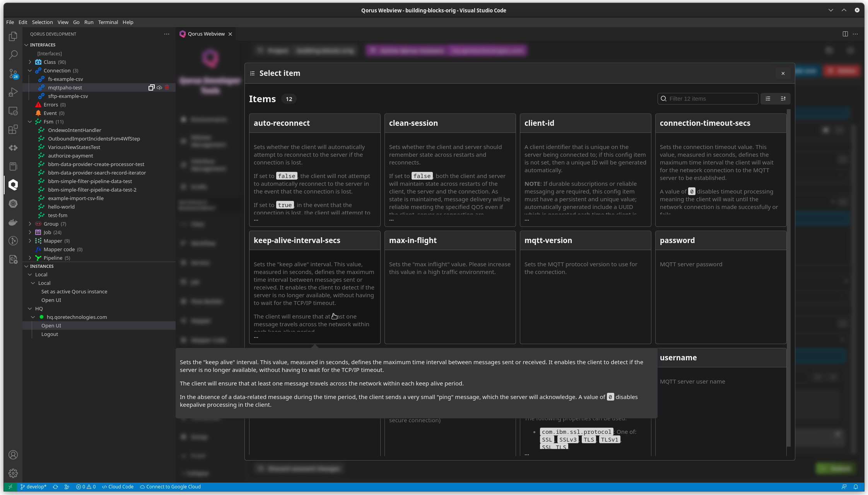Open Source Control view with 28 badge

(x=13, y=73)
